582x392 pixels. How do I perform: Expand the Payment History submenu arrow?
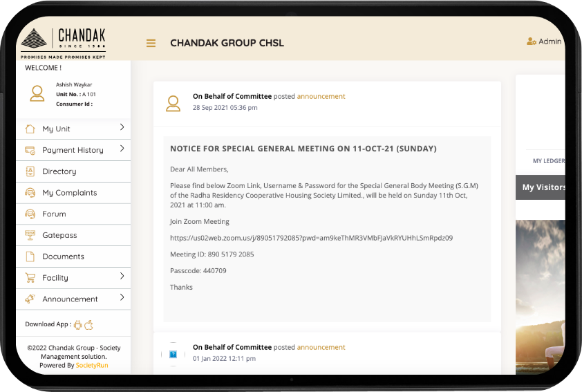coord(122,149)
